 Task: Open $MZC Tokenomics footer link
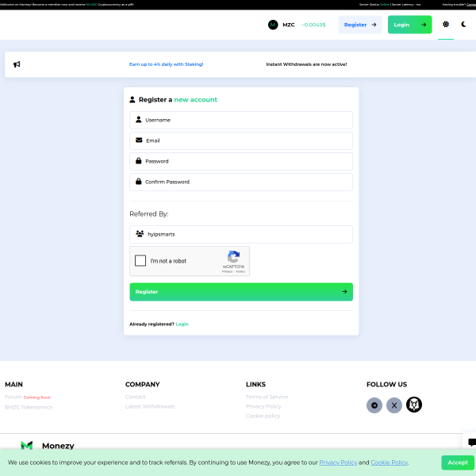[29, 407]
